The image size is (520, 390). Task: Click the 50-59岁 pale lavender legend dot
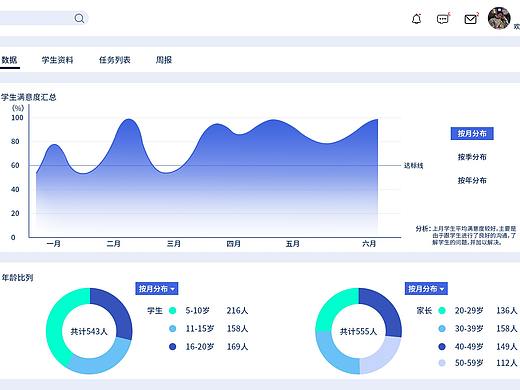click(x=442, y=363)
